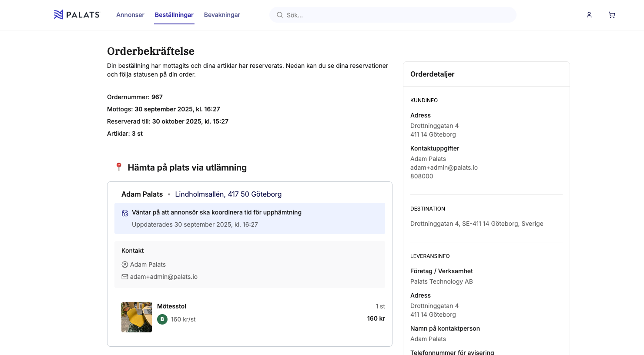Image resolution: width=644 pixels, height=355 pixels.
Task: Click the email envelope icon
Action: point(125,277)
